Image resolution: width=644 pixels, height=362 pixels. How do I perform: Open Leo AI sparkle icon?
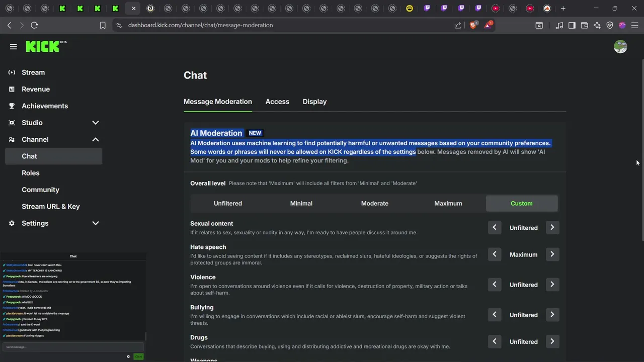tap(597, 25)
